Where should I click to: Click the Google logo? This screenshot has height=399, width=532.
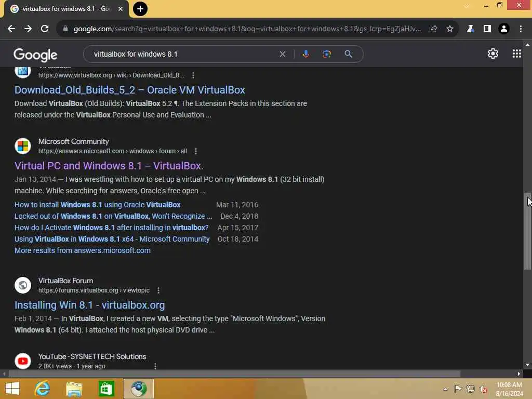[x=36, y=55]
